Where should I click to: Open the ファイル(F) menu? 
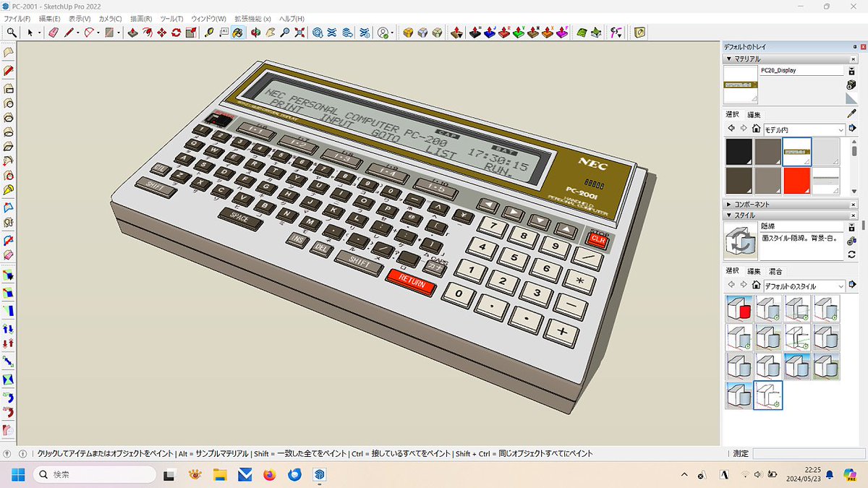coord(17,18)
